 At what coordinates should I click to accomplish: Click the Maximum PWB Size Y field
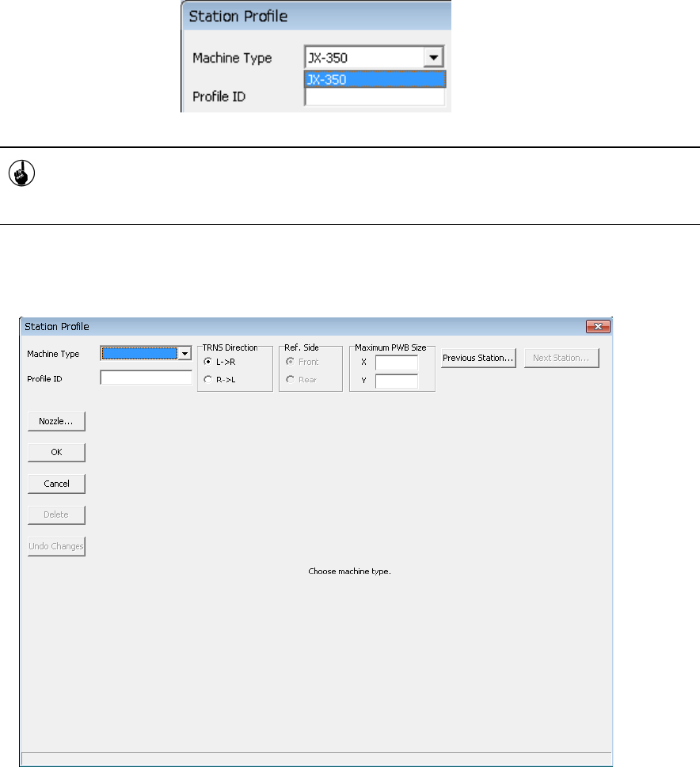(x=397, y=381)
